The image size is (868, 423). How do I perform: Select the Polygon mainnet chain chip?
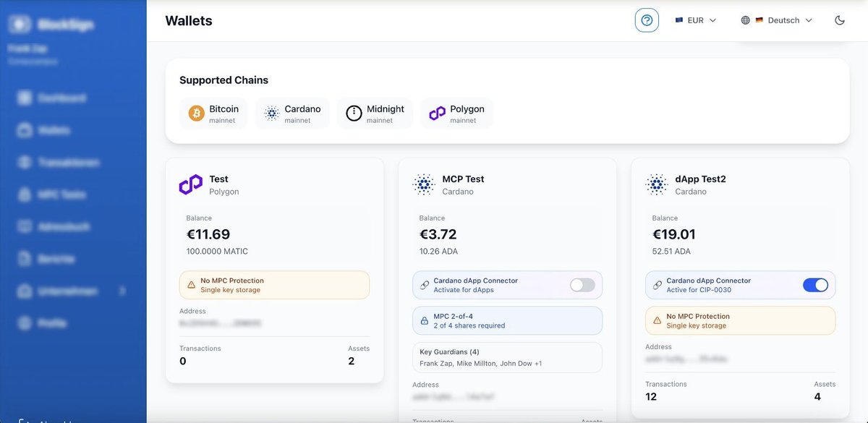coord(457,114)
